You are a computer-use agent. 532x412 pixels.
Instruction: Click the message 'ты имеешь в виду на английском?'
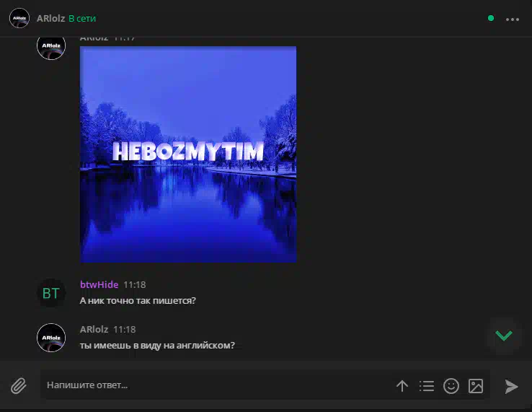pyautogui.click(x=157, y=346)
